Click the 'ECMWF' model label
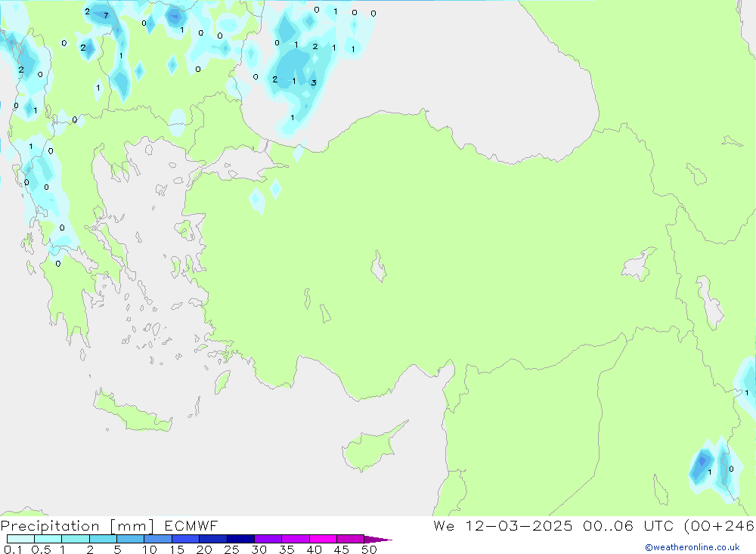Image resolution: width=756 pixels, height=554 pixels. point(191,526)
